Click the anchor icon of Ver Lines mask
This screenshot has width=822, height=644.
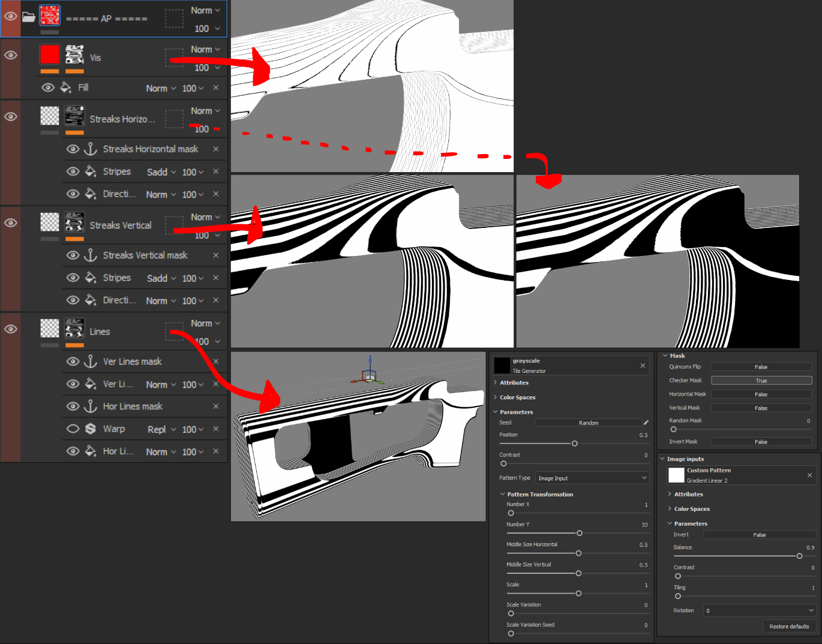pos(91,361)
